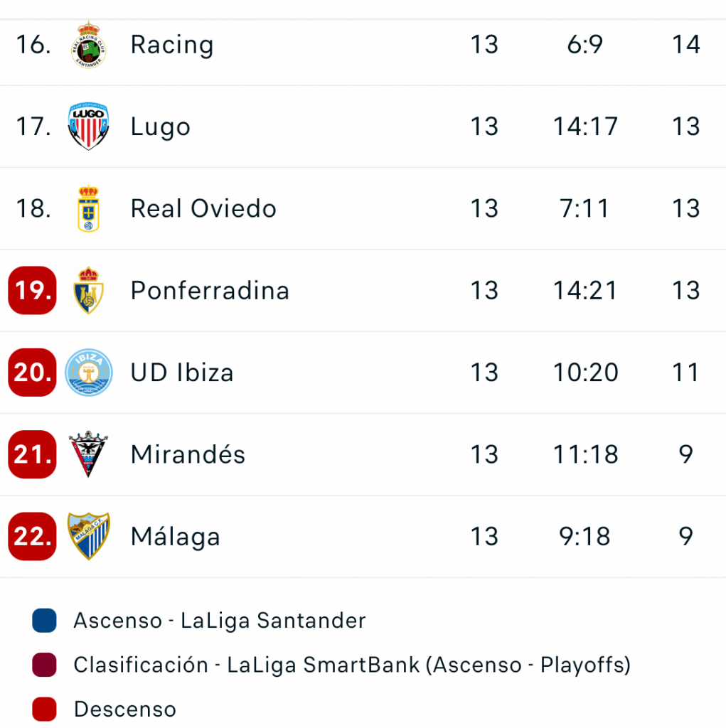Open the Real Oviedo crest icon
726x728 pixels.
tap(89, 209)
